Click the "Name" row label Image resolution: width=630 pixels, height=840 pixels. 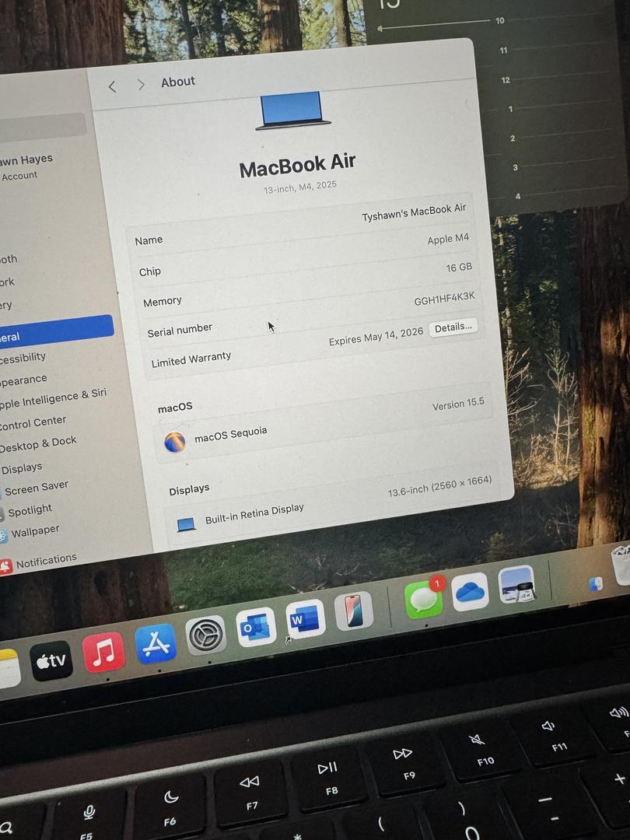click(x=149, y=240)
